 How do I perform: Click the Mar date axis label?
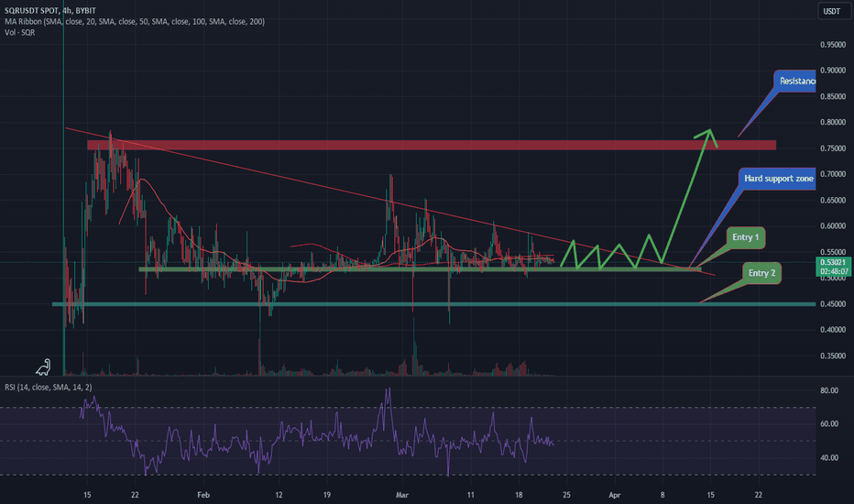402,495
